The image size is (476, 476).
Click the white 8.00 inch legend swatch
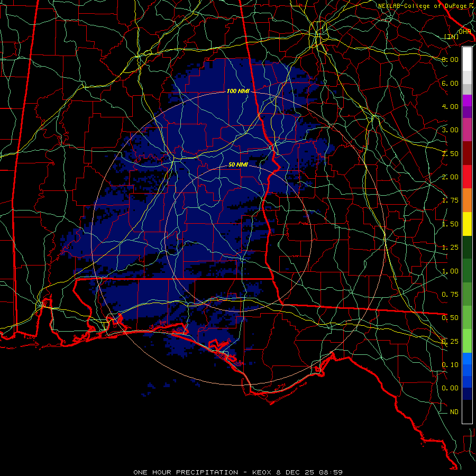467,59
